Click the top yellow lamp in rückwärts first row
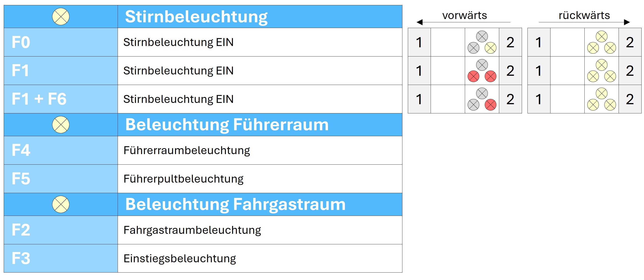 [601, 37]
